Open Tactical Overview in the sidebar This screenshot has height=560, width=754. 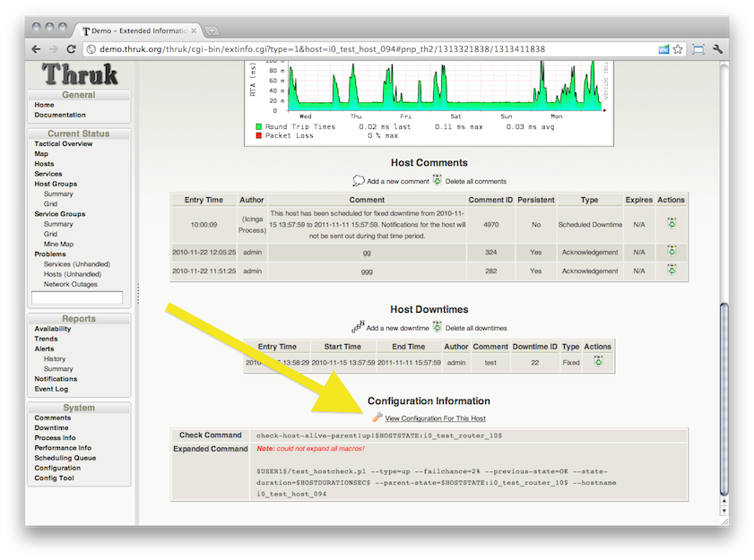point(63,143)
